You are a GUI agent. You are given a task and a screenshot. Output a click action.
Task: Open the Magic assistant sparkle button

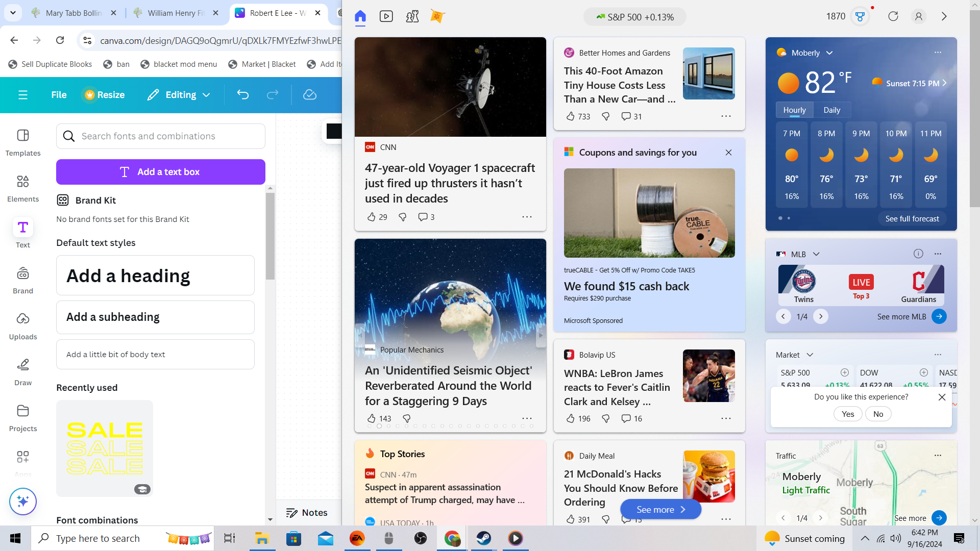(x=23, y=502)
